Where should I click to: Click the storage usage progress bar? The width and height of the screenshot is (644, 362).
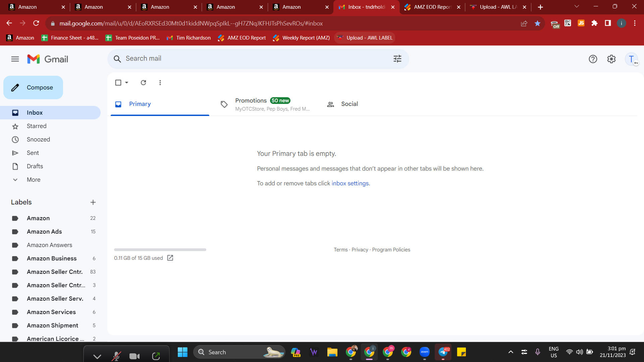coord(160,250)
